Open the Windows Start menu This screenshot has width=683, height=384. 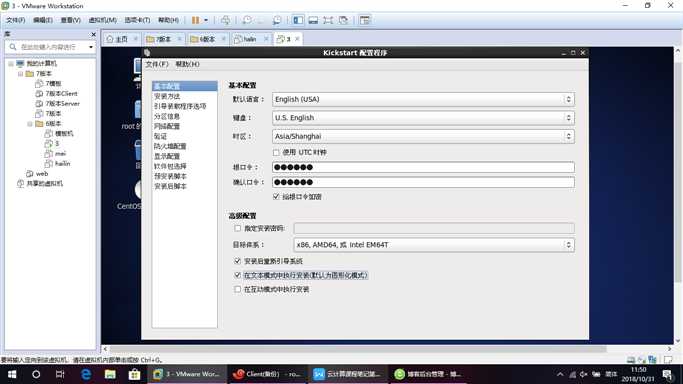(x=12, y=374)
